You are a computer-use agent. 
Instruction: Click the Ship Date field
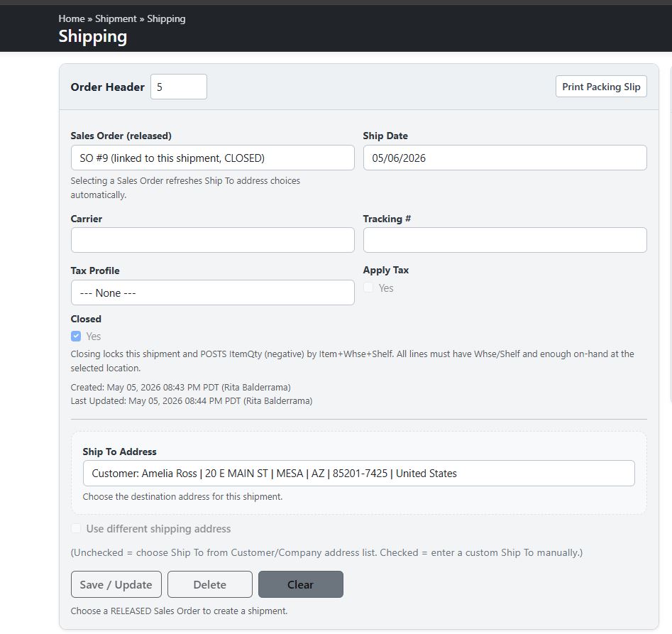coord(505,158)
